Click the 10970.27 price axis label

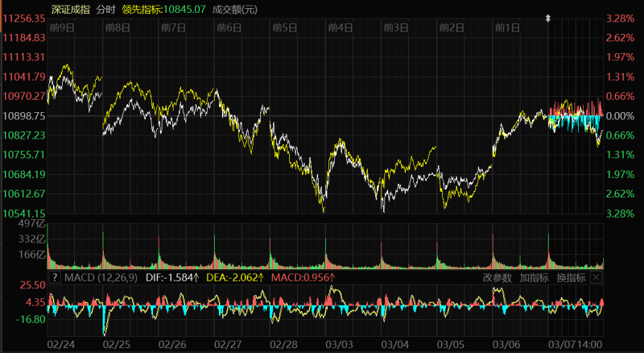click(x=24, y=96)
